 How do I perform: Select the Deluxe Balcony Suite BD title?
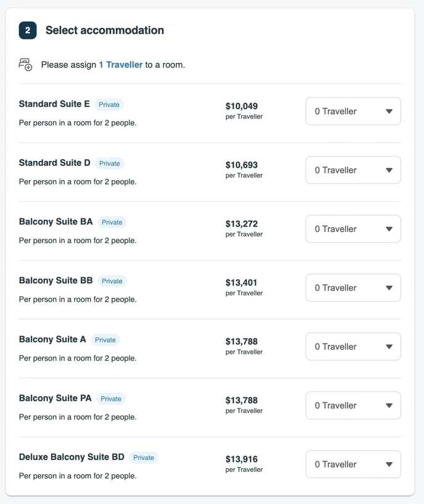tap(71, 457)
